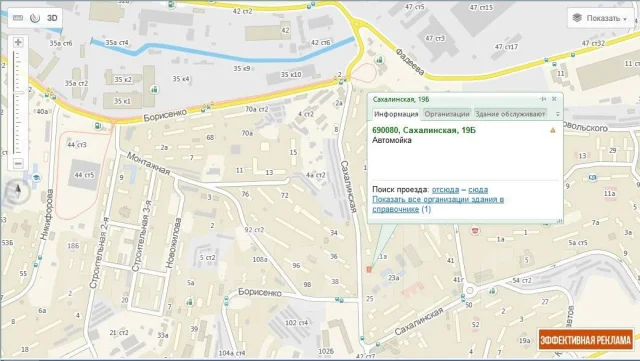Switch to the Организации tab
The image size is (640, 361).
(x=447, y=114)
